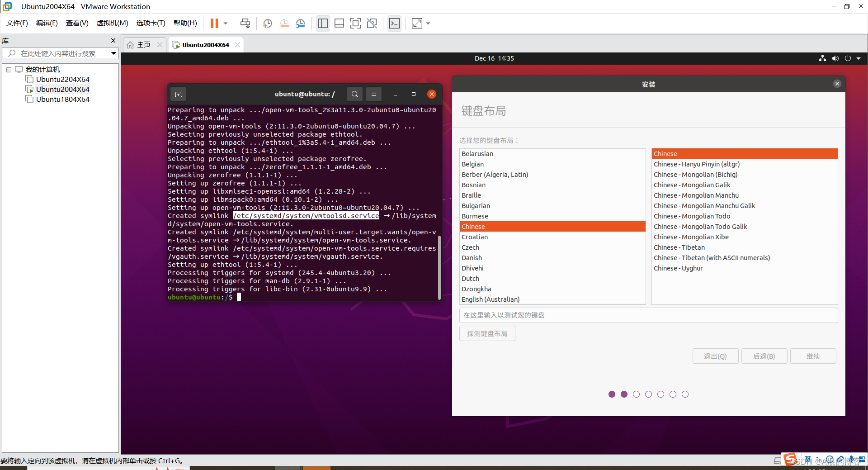This screenshot has width=868, height=470.
Task: Click revert to snapshot icon
Action: (x=284, y=23)
